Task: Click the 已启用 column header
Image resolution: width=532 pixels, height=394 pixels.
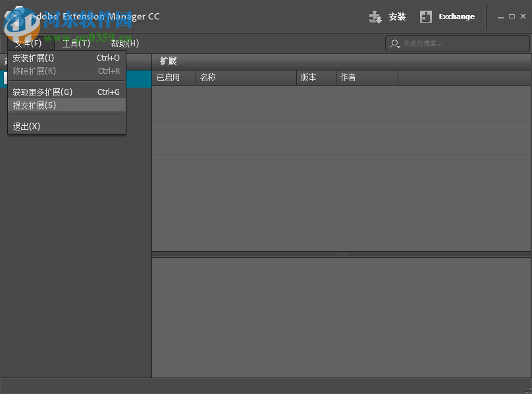Action: [x=169, y=77]
